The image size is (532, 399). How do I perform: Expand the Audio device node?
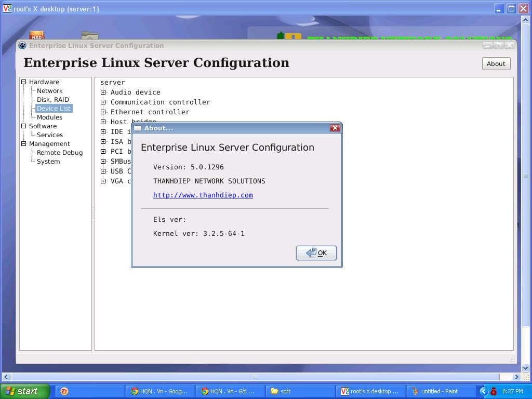[103, 92]
